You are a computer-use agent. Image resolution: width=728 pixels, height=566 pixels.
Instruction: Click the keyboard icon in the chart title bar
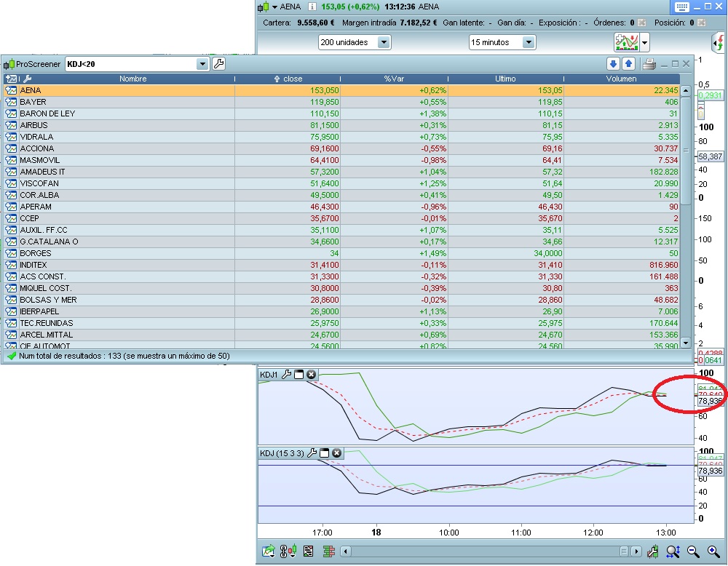tap(682, 7)
